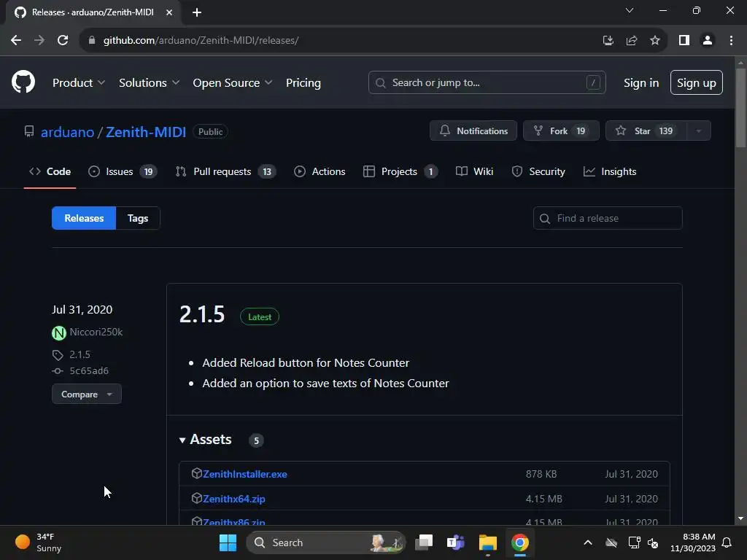The height and width of the screenshot is (560, 747).
Task: Expand the Compare dropdown
Action: pos(86,394)
